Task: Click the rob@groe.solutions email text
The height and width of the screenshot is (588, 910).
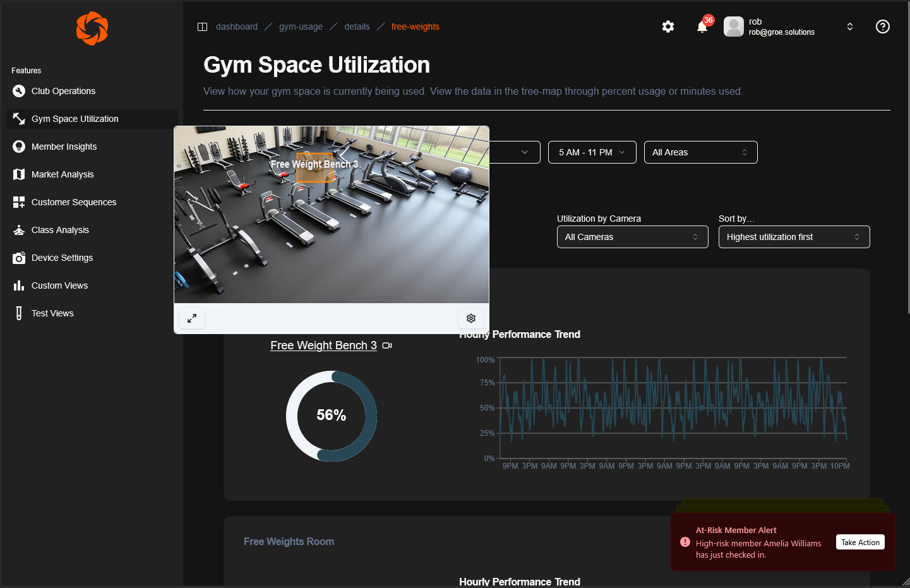Action: (x=782, y=32)
